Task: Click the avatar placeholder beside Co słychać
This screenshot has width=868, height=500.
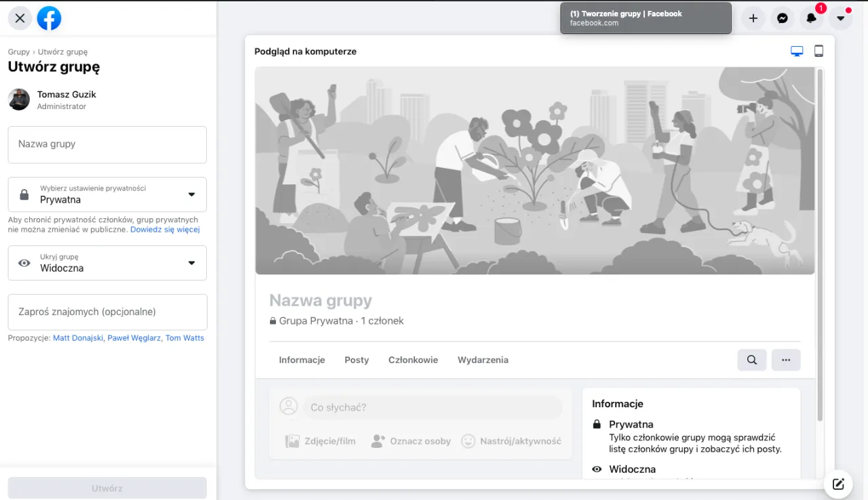Action: pyautogui.click(x=289, y=407)
